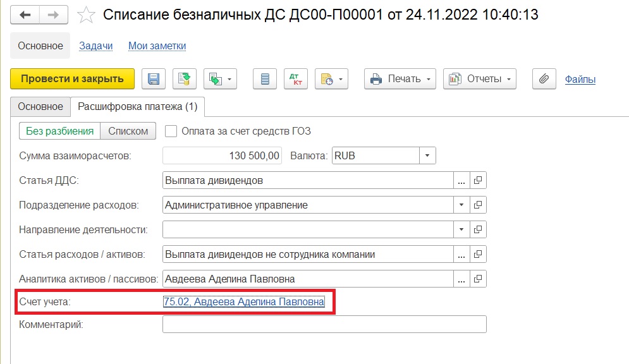Select the upper Основное navigation item
The image size is (629, 364).
40,45
